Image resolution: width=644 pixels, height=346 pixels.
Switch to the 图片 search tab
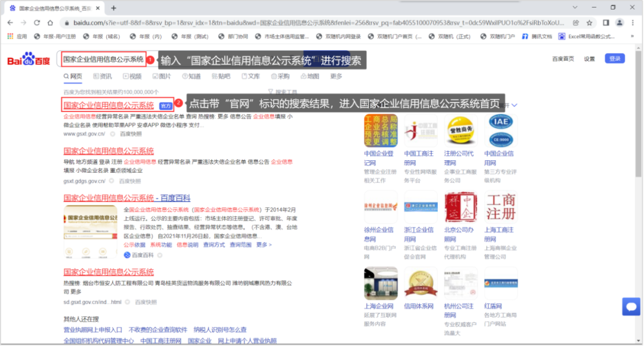tap(162, 76)
